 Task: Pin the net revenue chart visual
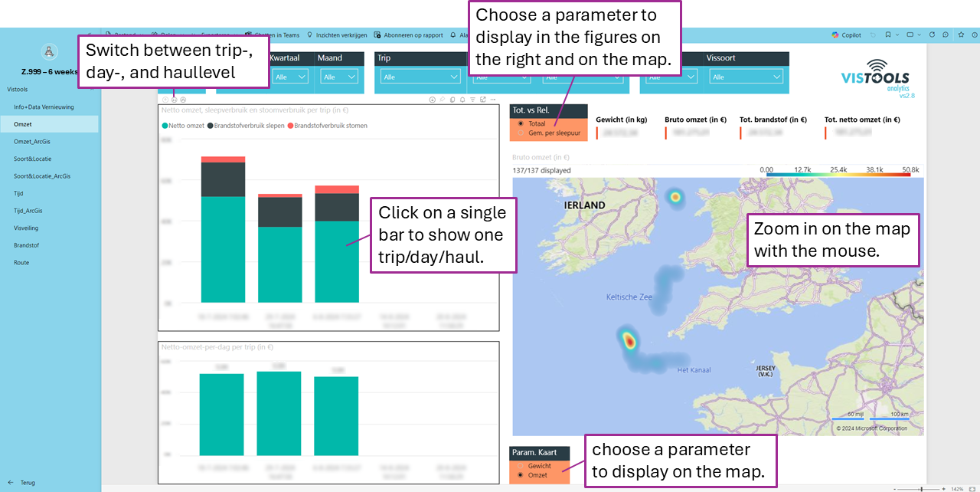coord(442,100)
